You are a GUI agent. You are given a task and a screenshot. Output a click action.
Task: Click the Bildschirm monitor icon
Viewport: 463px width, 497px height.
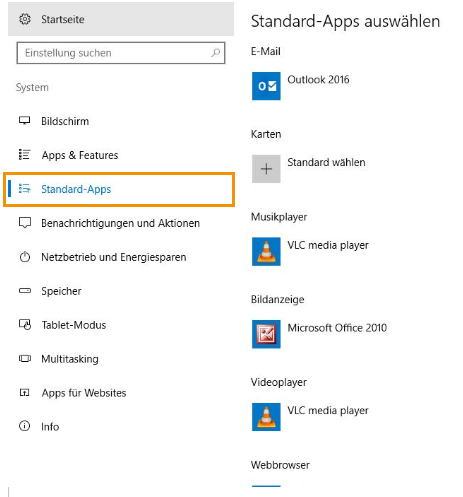tap(24, 121)
